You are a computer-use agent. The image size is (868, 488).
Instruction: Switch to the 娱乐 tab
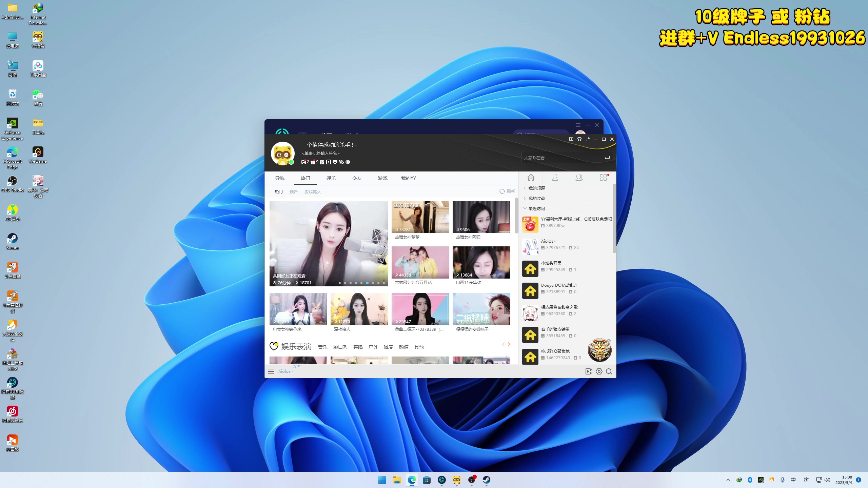331,178
